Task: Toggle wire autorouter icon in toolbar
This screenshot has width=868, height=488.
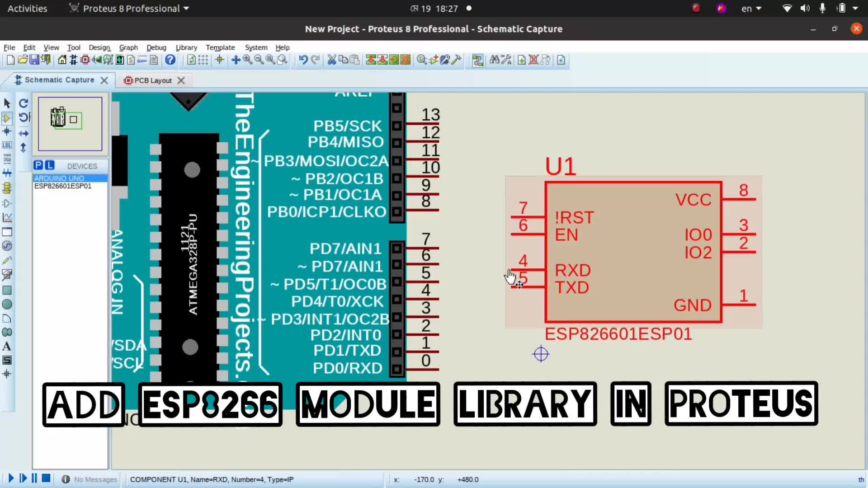Action: (x=477, y=60)
